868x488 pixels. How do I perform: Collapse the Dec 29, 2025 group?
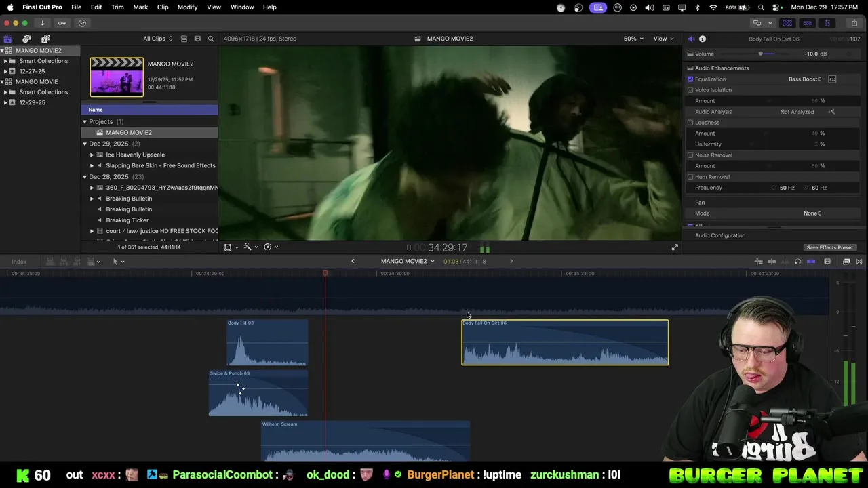[85, 144]
